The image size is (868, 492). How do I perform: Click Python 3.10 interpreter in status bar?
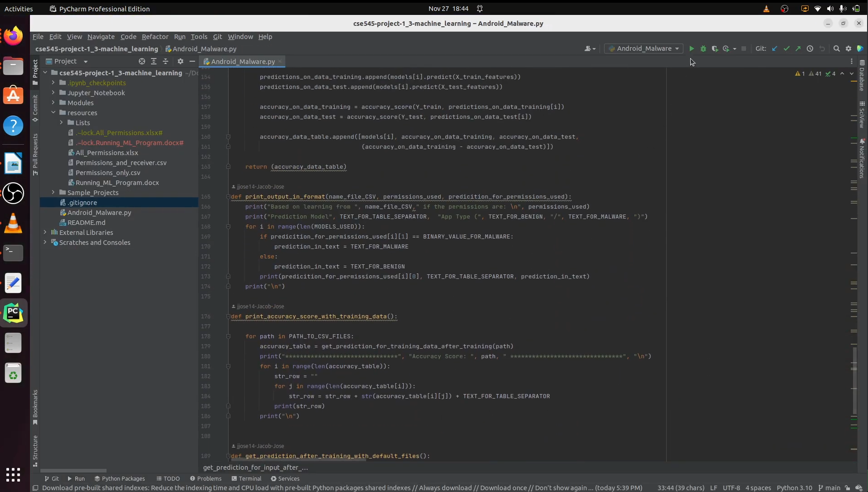point(794,488)
